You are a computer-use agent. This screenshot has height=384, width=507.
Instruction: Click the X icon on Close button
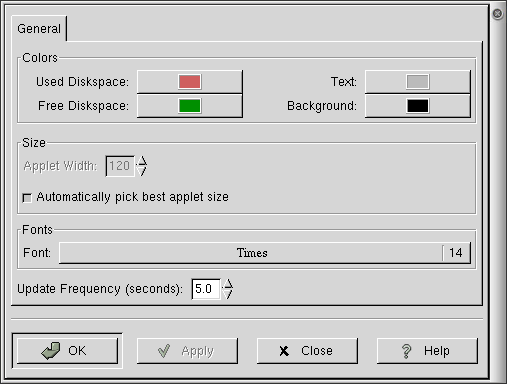284,351
